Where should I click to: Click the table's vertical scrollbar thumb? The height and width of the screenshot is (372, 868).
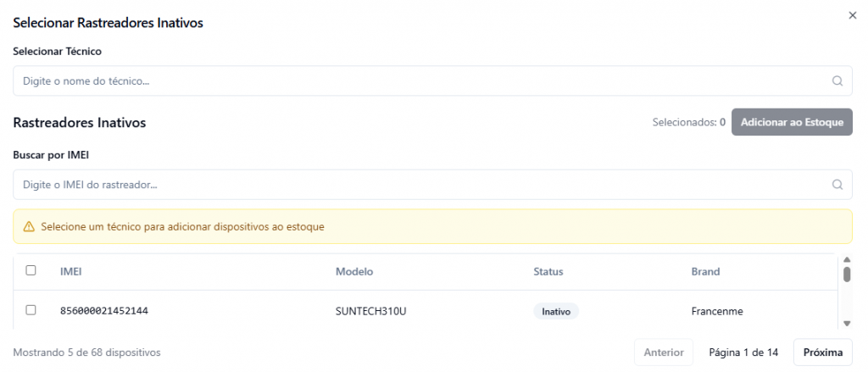[x=847, y=275]
